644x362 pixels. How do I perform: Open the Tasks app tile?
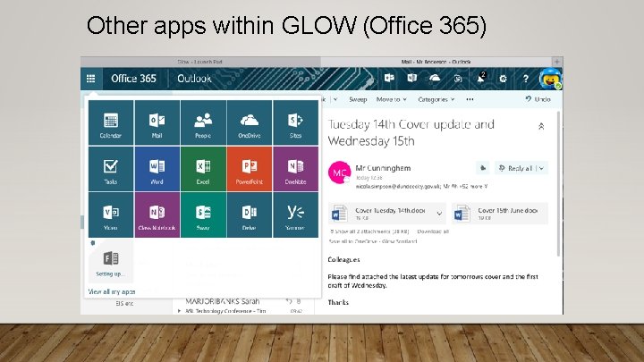(111, 169)
